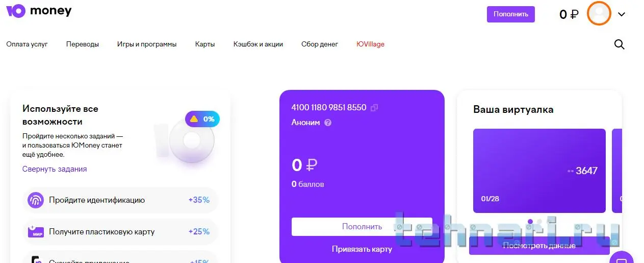Click the МИР plastic card icon

(x=35, y=232)
